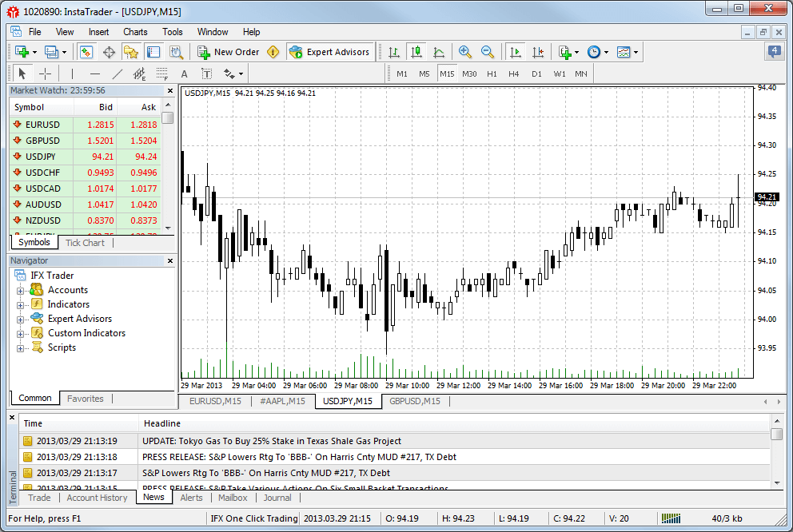Viewport: 793px width, 532px height.
Task: Switch to the GBPUSD,M15 chart tab
Action: (414, 401)
